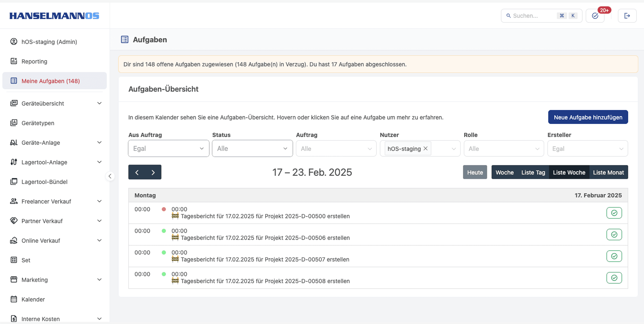Viewport: 644px width, 324px height.
Task: Open the Aus Auftrag dropdown
Action: [169, 148]
